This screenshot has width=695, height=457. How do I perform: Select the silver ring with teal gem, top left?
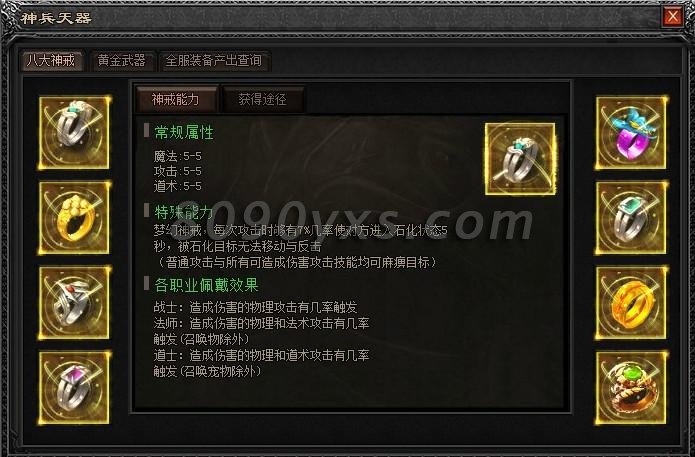tap(74, 132)
